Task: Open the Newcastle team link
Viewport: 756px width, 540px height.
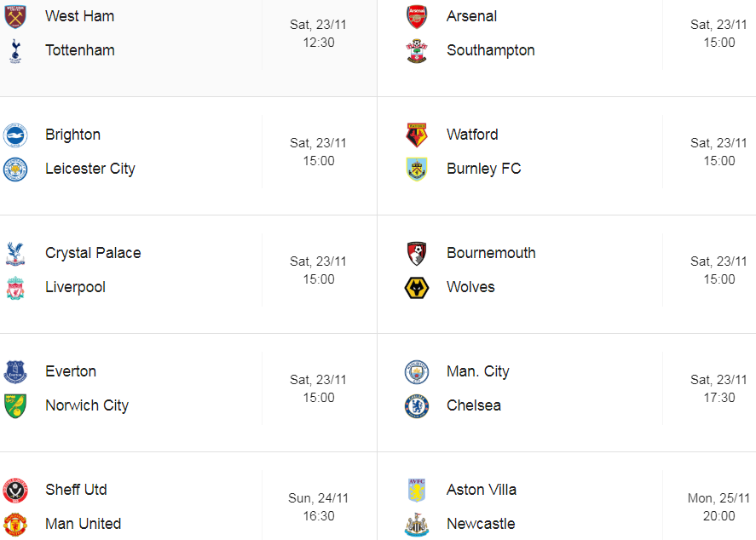Action: click(481, 524)
